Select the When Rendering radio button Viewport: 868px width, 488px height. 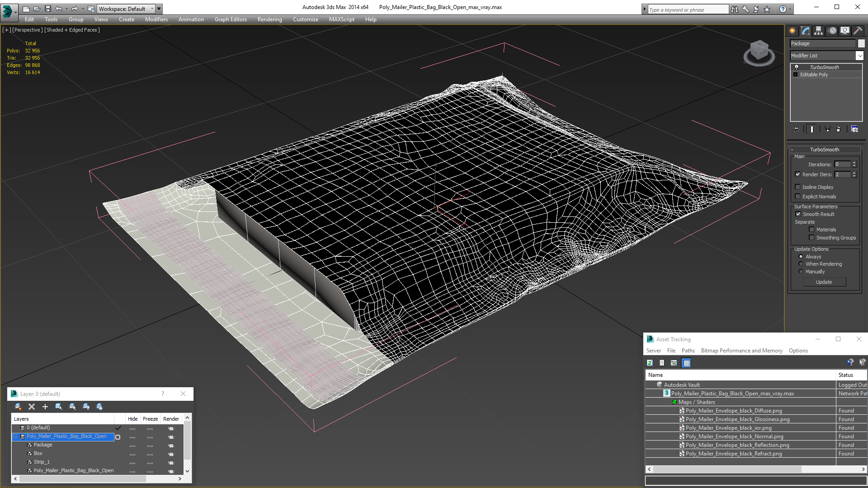tap(801, 264)
